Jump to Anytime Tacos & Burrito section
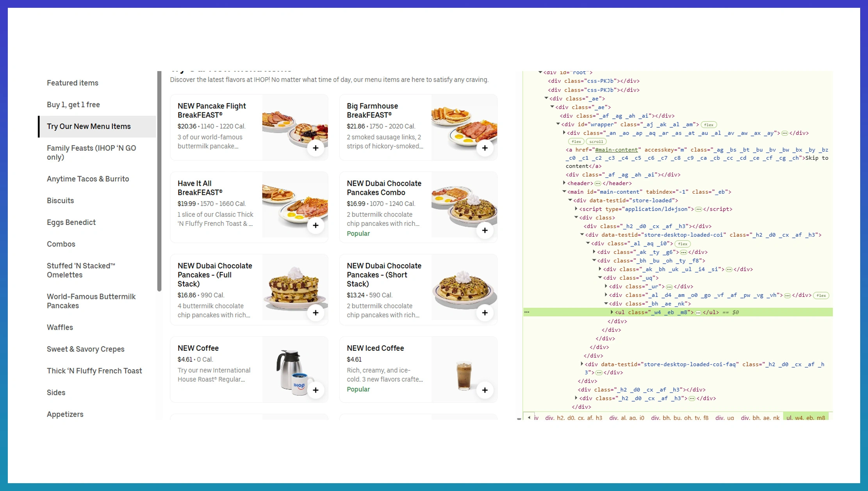The height and width of the screenshot is (491, 868). tap(88, 179)
